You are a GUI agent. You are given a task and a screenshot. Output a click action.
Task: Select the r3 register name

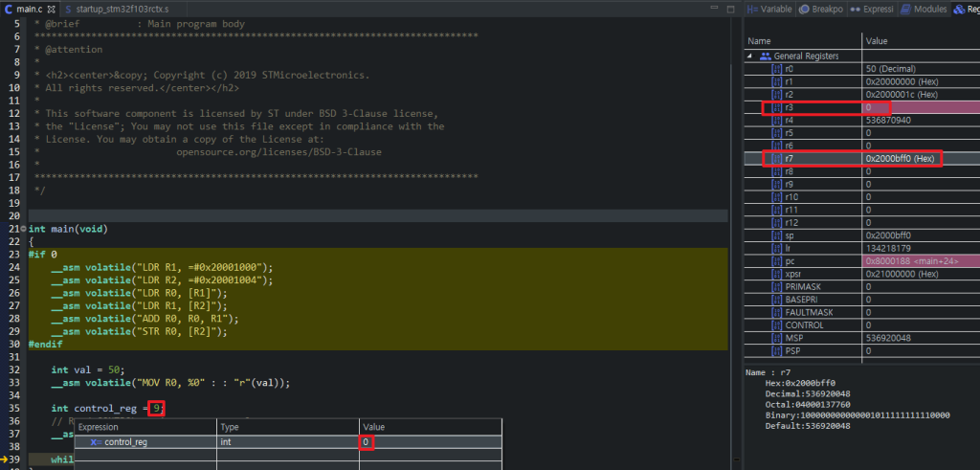point(789,107)
